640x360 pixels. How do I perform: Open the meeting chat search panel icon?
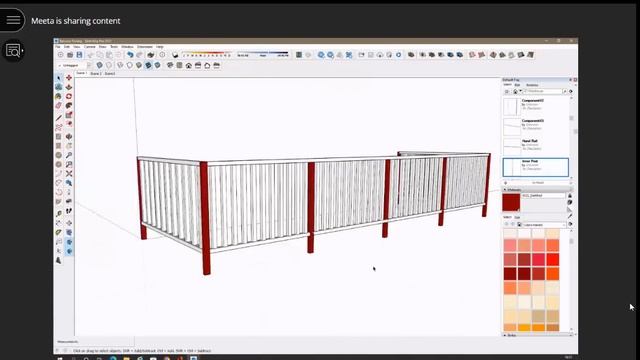tap(13, 51)
